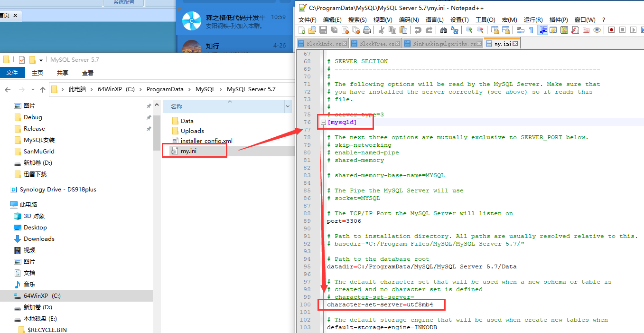Click the Stop recording macro icon
Image resolution: width=644 pixels, height=333 pixels.
(x=623, y=30)
